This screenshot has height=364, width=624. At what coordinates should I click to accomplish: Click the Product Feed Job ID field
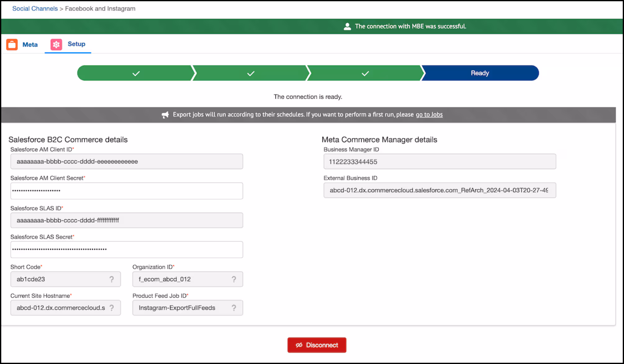point(188,308)
